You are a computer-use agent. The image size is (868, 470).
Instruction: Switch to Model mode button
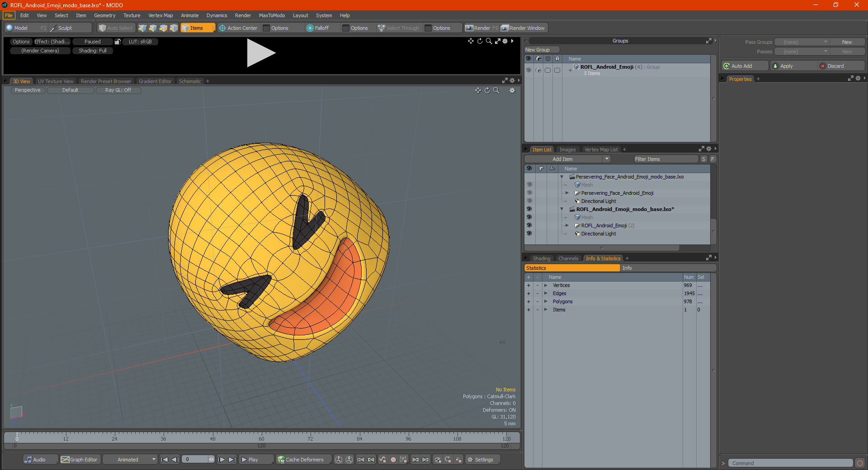tap(26, 28)
